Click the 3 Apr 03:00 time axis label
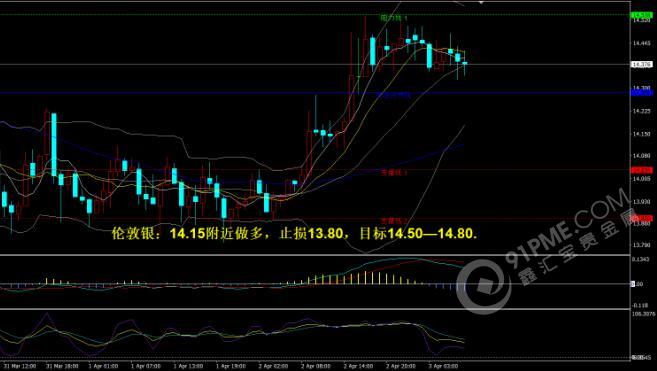Viewport: 657px width, 371px height. pos(443,366)
